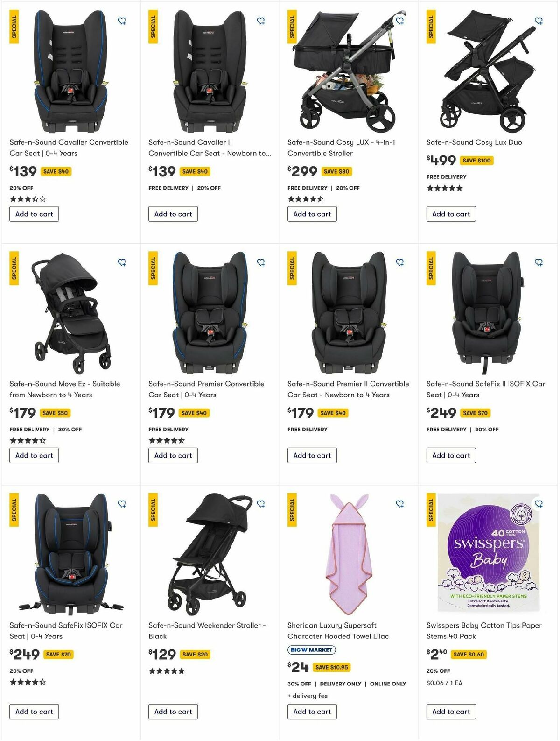Click SPECIAL badge on SafeFix ISOFIX car seat
The width and height of the screenshot is (560, 741).
click(14, 508)
